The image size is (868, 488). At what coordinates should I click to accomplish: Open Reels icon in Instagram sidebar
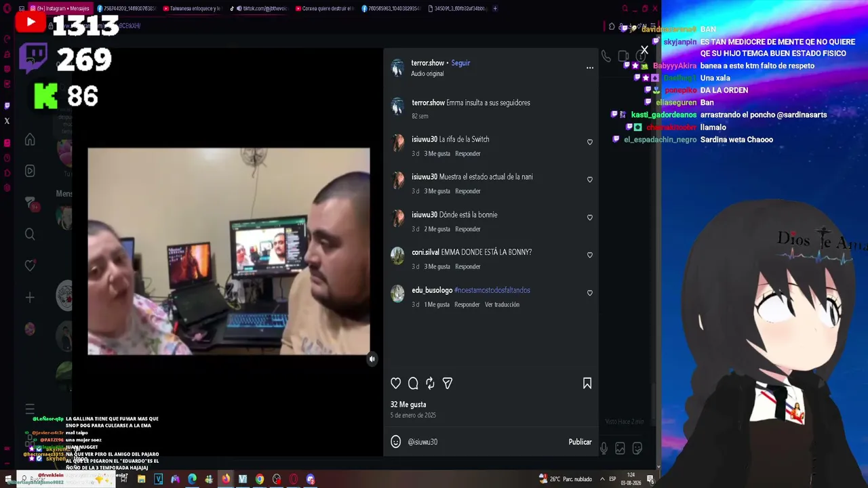click(30, 171)
